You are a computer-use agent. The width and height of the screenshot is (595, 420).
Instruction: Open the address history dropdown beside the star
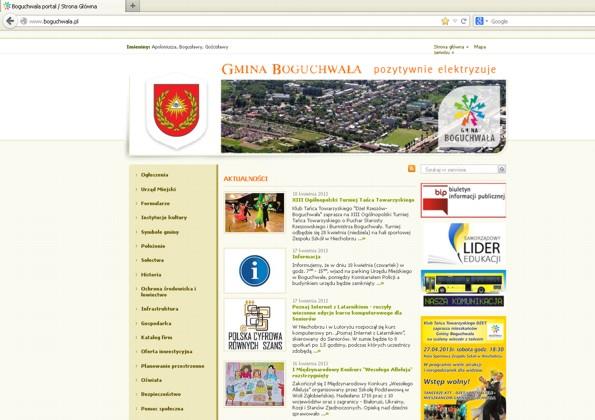pyautogui.click(x=455, y=21)
